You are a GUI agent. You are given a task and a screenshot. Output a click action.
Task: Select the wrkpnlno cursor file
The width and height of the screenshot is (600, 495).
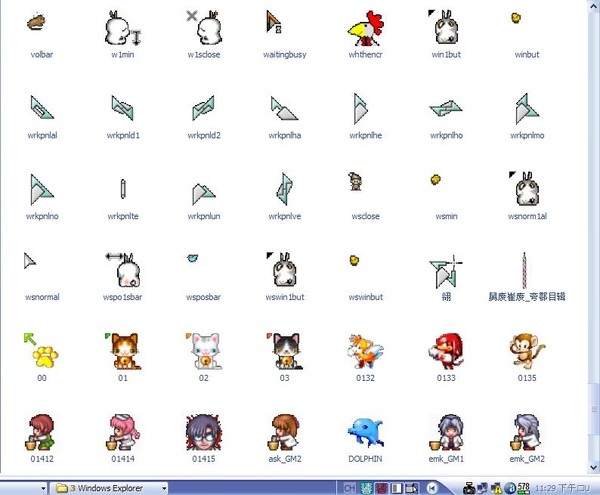41,189
